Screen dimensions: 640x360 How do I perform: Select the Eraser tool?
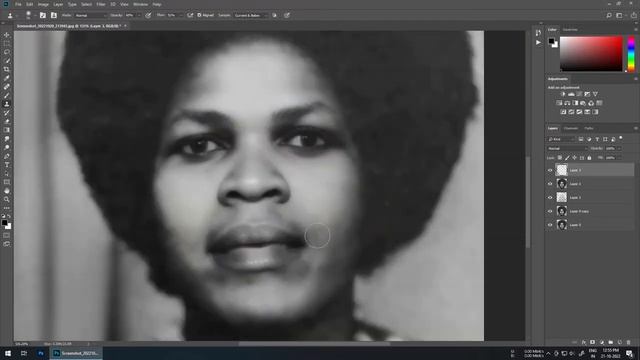[7, 121]
